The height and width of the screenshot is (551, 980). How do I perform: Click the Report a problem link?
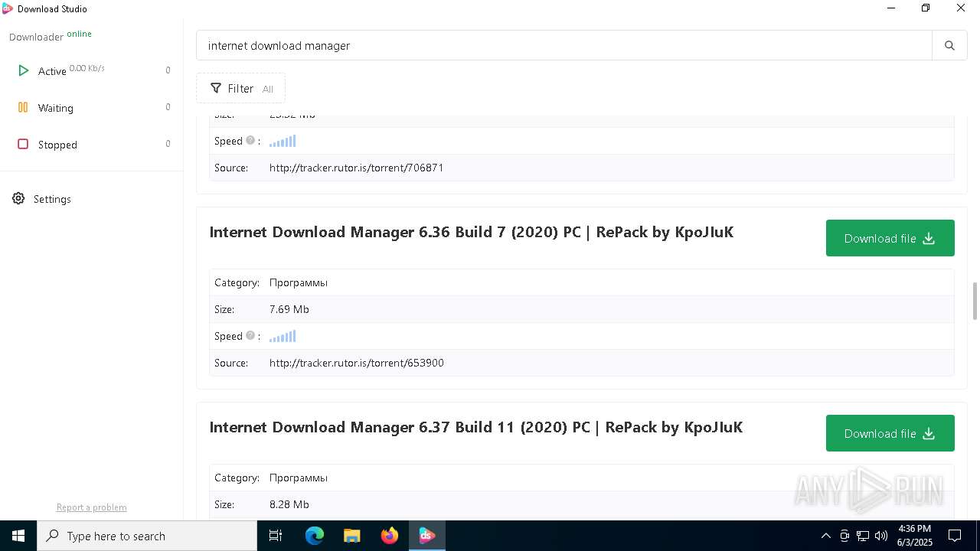pos(91,507)
